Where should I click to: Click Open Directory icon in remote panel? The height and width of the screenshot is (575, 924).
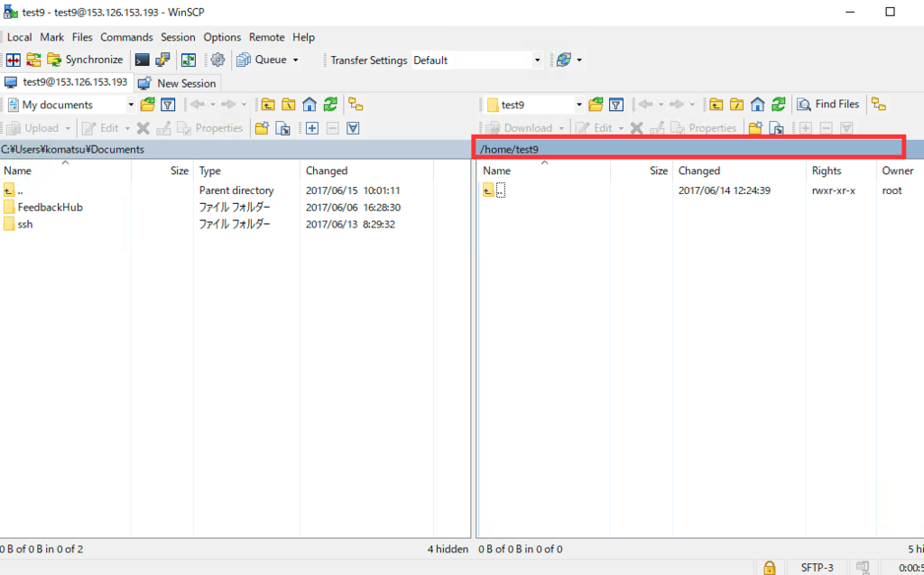tap(596, 105)
